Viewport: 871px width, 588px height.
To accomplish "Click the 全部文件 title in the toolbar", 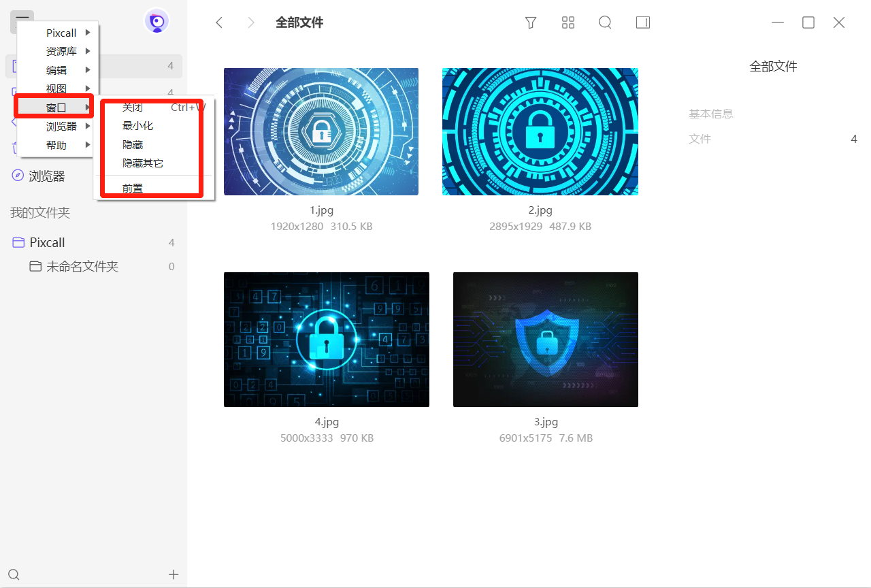I will coord(299,22).
